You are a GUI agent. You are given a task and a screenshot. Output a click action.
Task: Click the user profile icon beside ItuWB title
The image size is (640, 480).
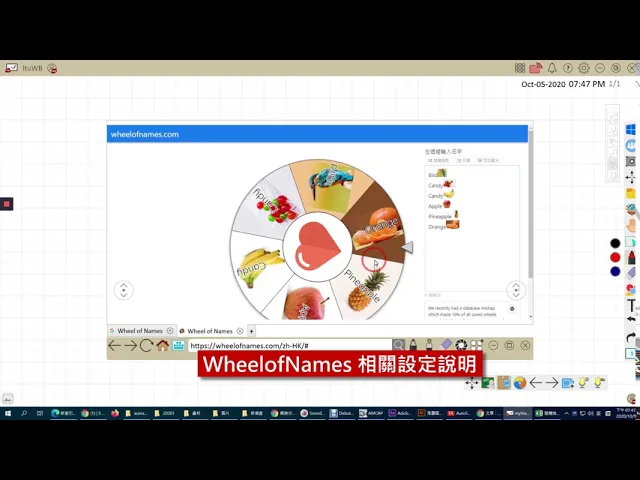(x=52, y=69)
